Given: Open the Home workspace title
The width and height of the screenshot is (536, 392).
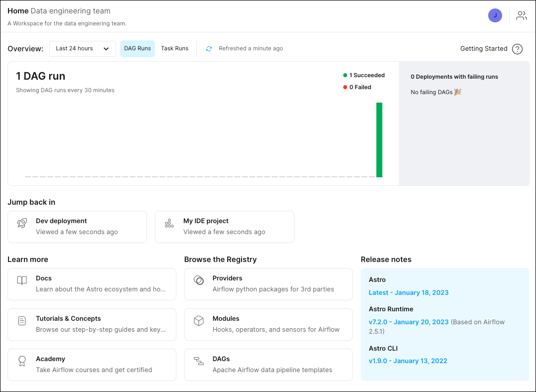Looking at the screenshot, I should [18, 10].
